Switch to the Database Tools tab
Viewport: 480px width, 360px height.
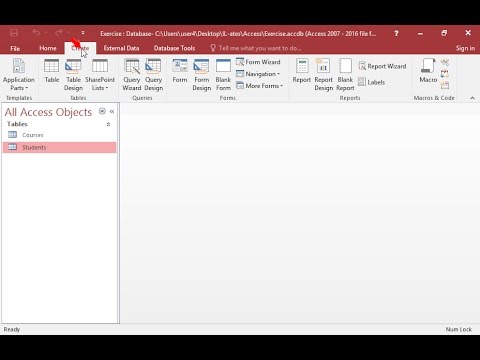(x=174, y=48)
